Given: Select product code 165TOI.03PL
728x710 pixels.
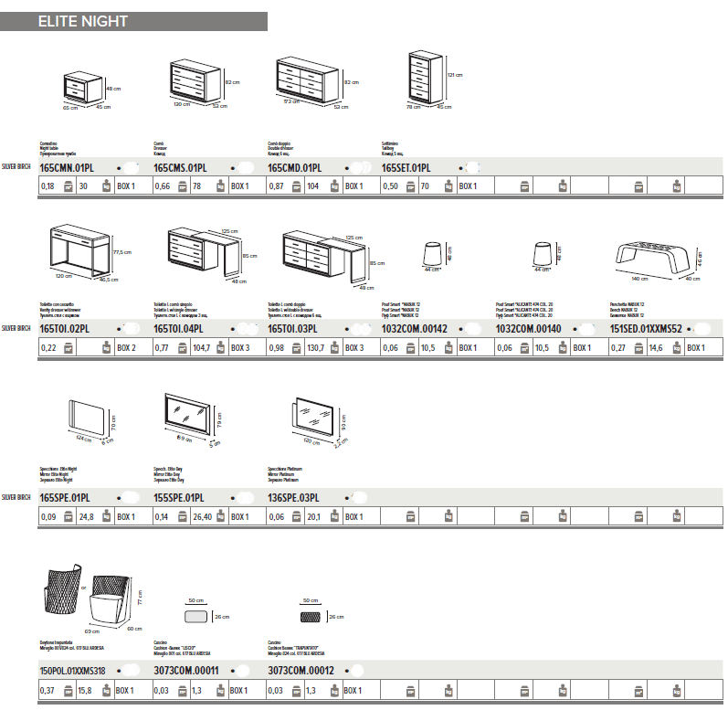Looking at the screenshot, I should tap(292, 329).
